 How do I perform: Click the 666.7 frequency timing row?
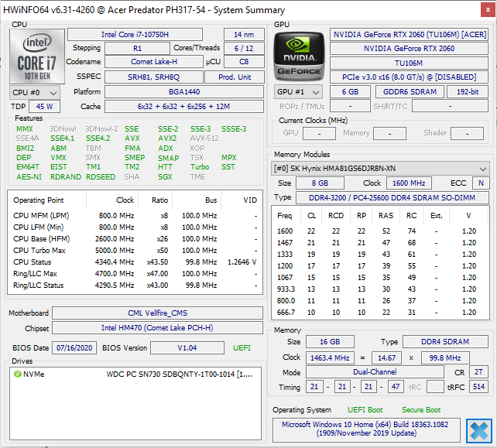click(380, 313)
